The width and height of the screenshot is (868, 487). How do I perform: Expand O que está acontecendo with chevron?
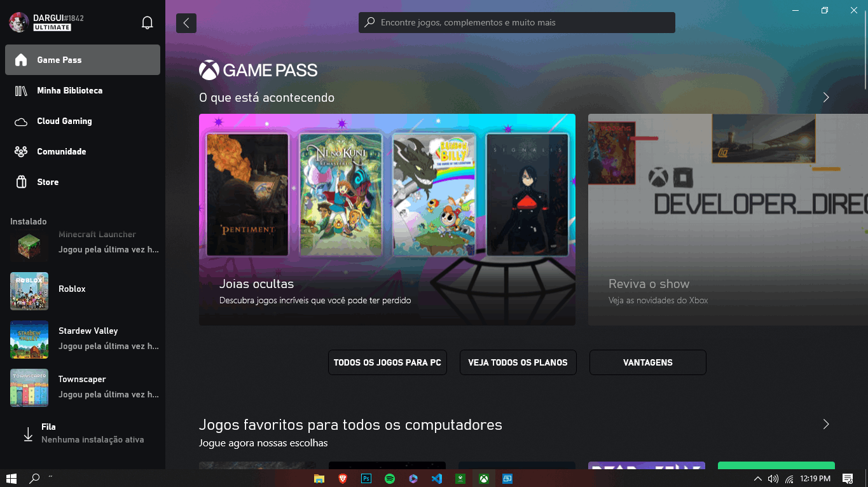coord(826,97)
